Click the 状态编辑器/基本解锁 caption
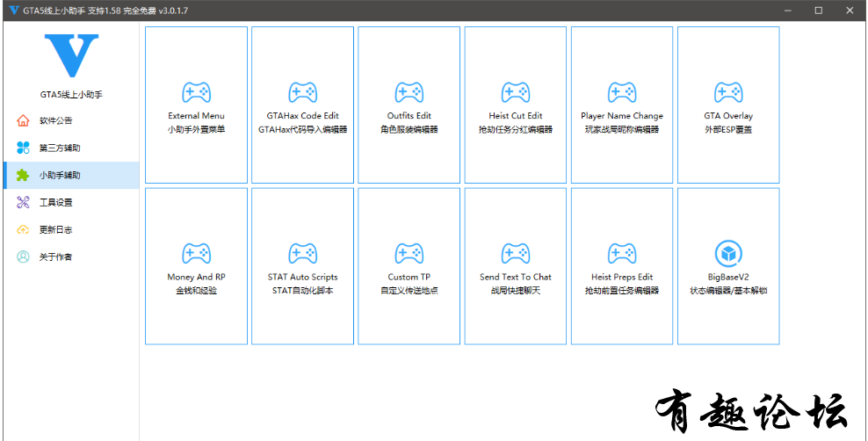This screenshot has width=868, height=441. [728, 291]
